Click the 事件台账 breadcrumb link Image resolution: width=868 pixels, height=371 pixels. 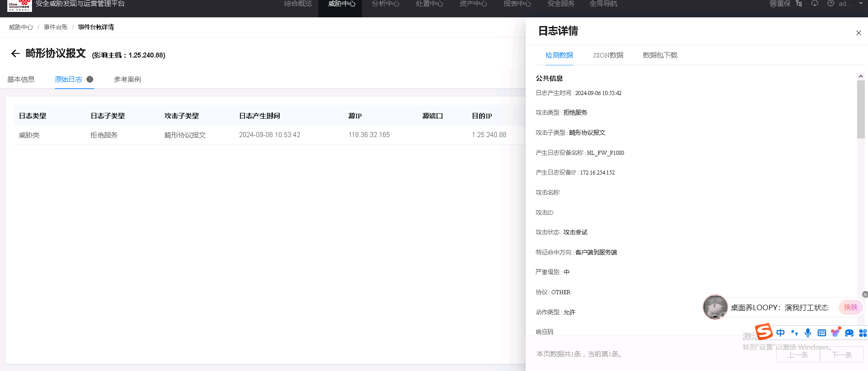coord(56,27)
